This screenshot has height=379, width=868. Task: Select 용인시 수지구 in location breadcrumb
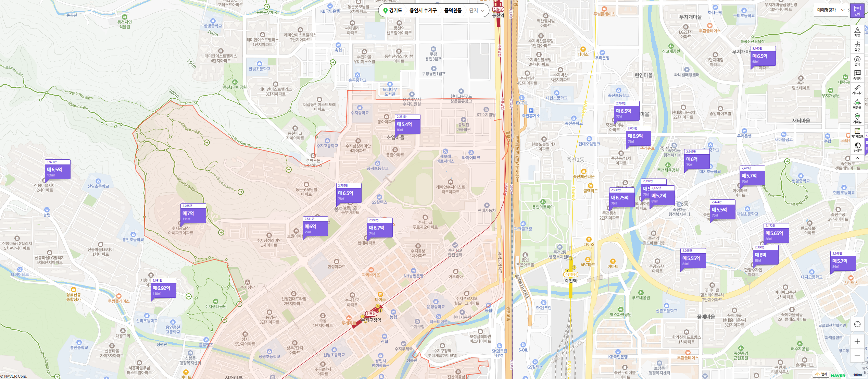pyautogui.click(x=423, y=11)
